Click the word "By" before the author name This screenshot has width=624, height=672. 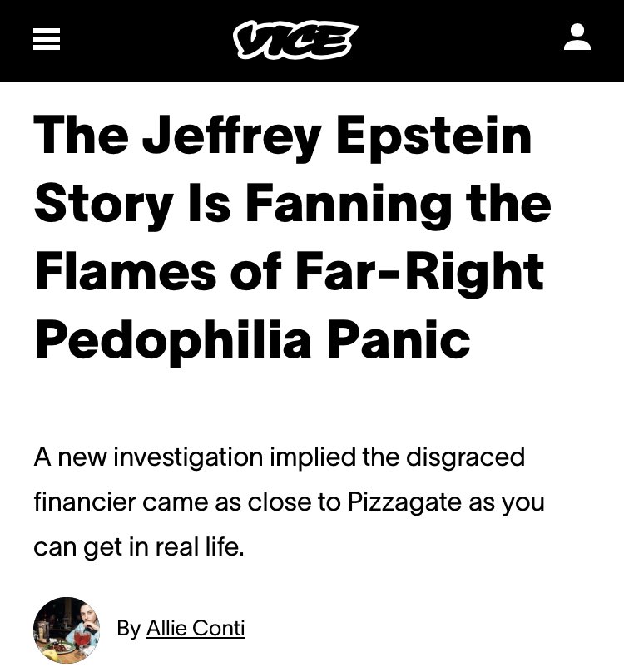[128, 628]
